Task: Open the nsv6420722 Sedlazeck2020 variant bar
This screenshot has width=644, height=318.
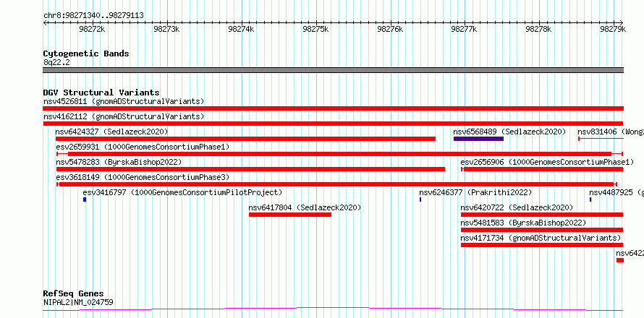Action: coord(542,215)
